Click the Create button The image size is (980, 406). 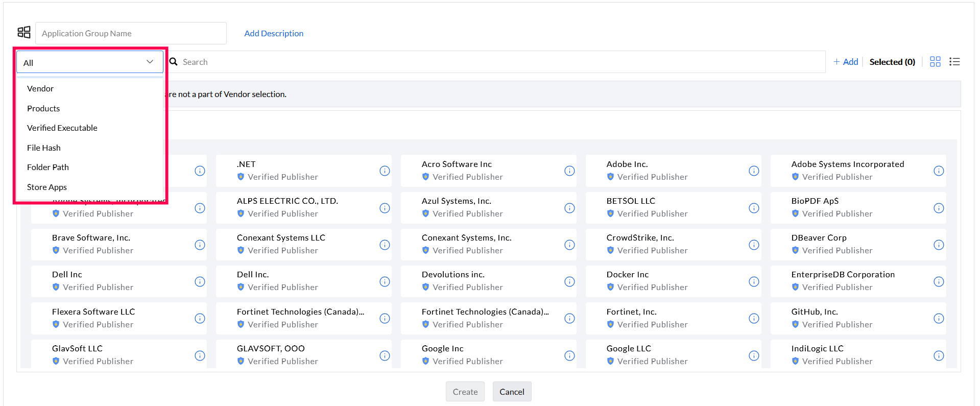click(x=465, y=392)
